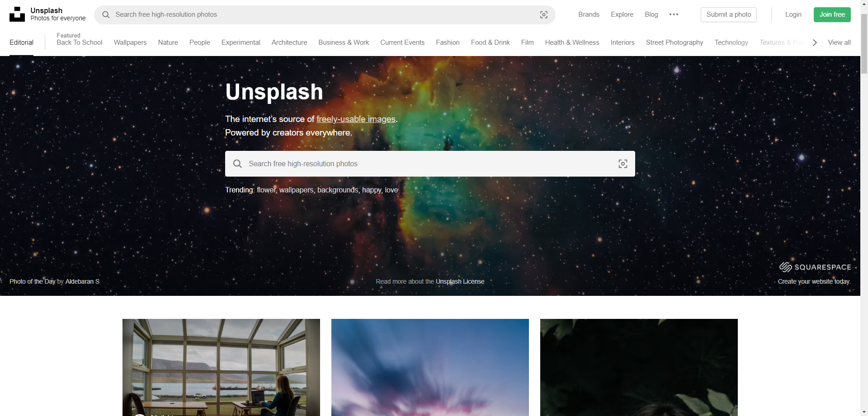Screen dimensions: 868x416
Task: Click Create your website today ad link
Action: click(814, 281)
